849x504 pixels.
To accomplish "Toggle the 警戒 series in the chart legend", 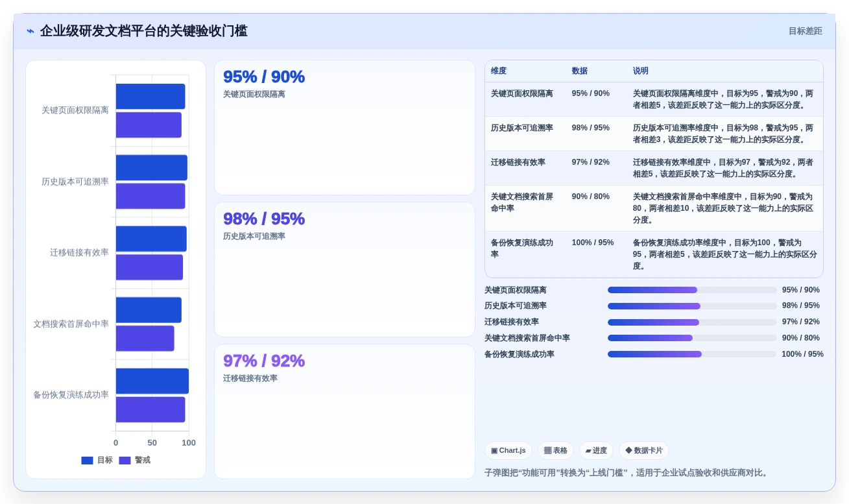I will point(135,460).
